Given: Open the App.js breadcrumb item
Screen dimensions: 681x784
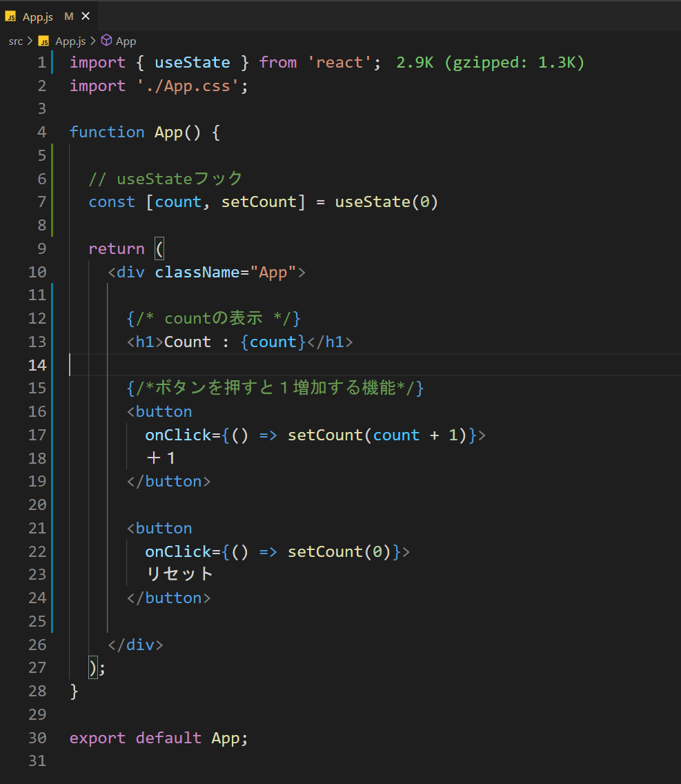Looking at the screenshot, I should pyautogui.click(x=70, y=41).
